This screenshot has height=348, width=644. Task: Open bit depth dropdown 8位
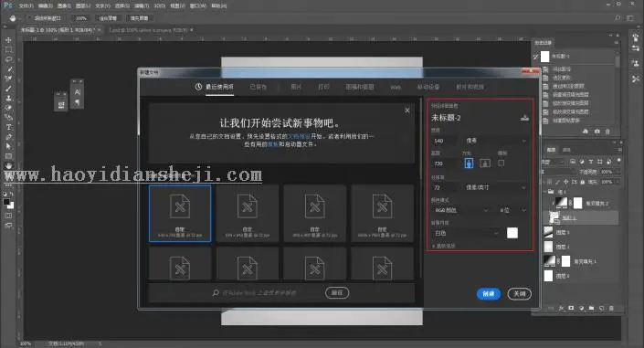coord(512,210)
